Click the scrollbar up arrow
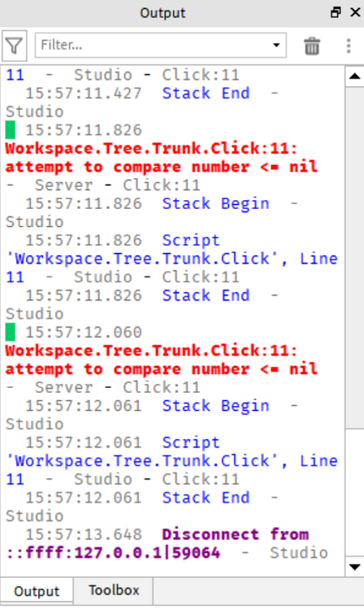 tap(354, 76)
